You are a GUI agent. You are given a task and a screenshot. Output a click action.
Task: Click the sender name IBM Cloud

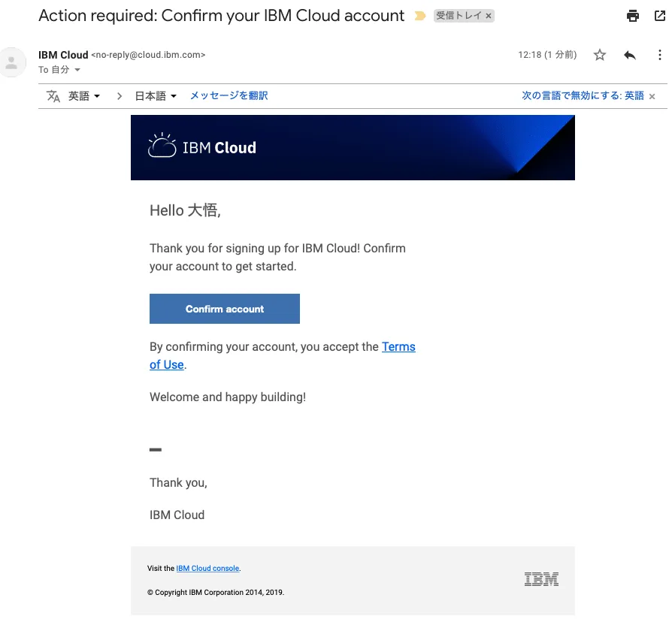coord(63,55)
